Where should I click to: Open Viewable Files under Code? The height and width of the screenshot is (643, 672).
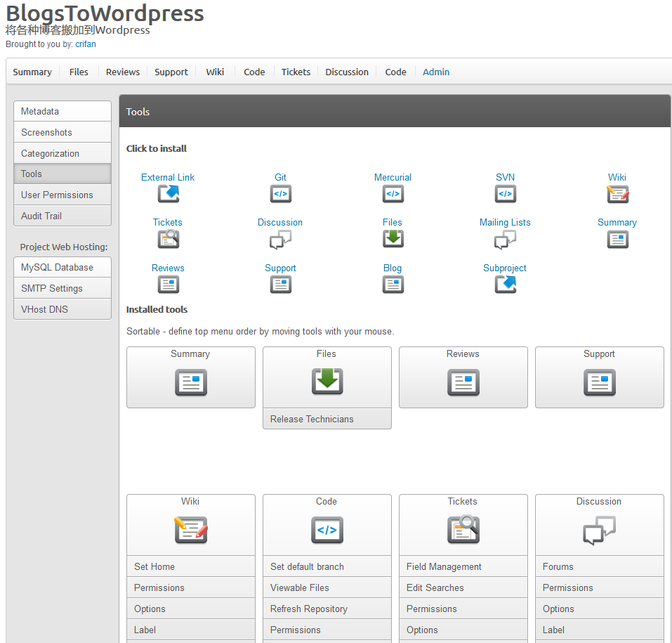point(327,587)
